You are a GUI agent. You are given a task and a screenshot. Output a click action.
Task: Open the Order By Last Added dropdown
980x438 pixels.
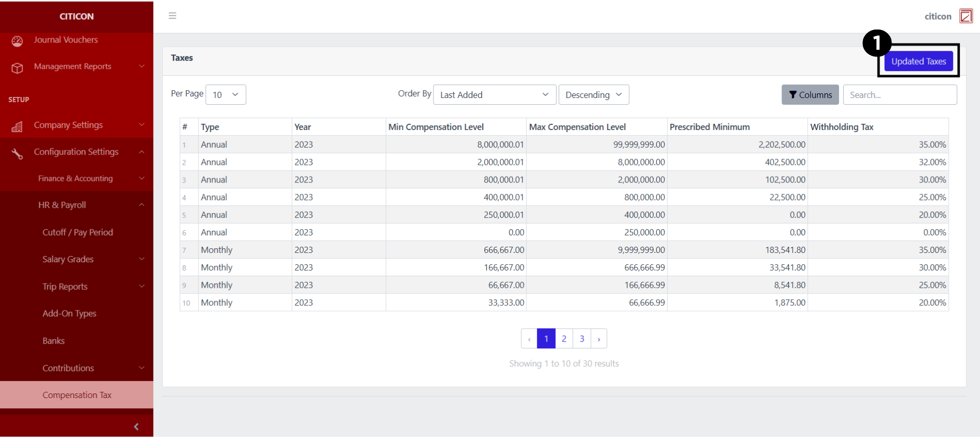tap(494, 95)
